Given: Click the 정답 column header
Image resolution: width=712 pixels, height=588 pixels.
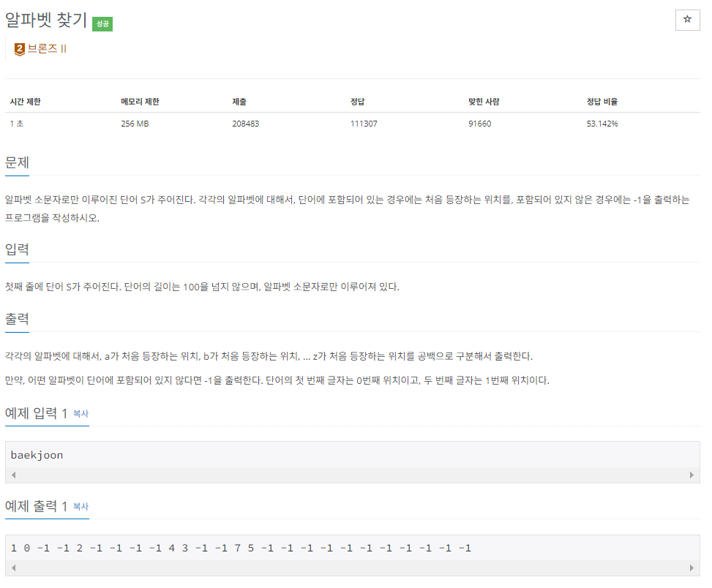Looking at the screenshot, I should pyautogui.click(x=357, y=102).
